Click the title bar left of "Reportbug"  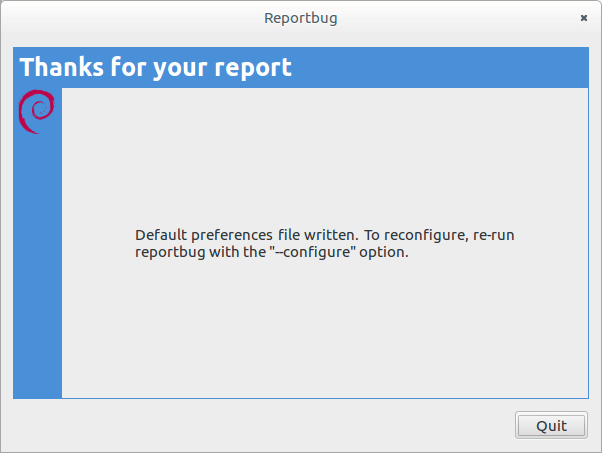coord(130,18)
